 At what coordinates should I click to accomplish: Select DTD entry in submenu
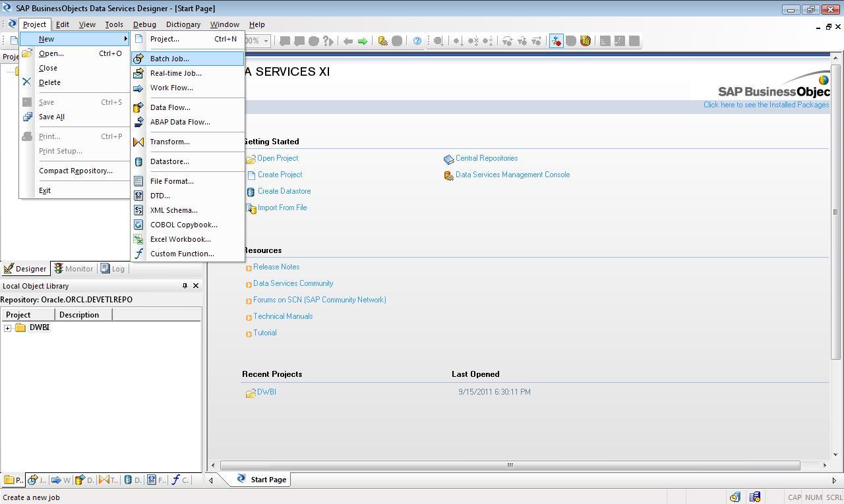pos(188,196)
